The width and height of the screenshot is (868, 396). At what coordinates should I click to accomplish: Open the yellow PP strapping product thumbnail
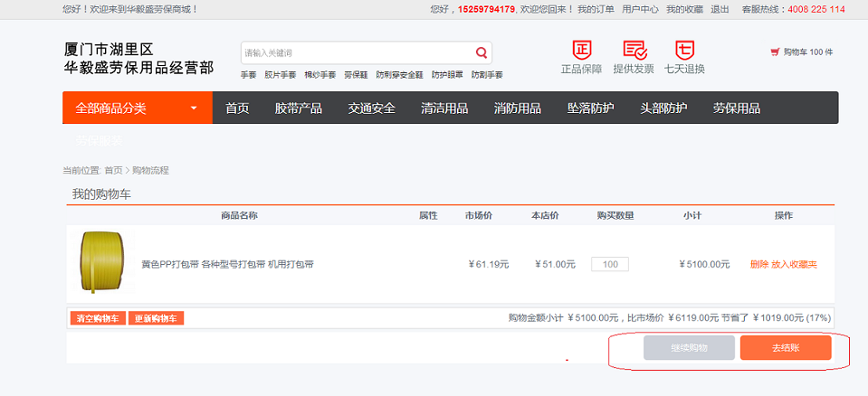click(100, 263)
